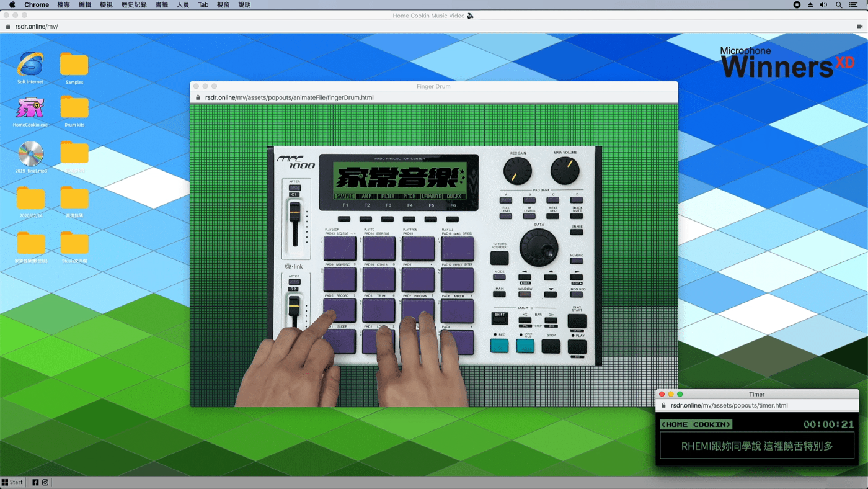Image resolution: width=868 pixels, height=489 pixels.
Task: Tap PAD12 EFFECT pad
Action: tap(458, 280)
